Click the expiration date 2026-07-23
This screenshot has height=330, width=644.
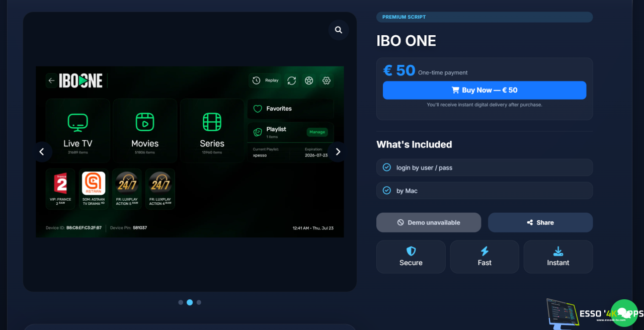pyautogui.click(x=316, y=155)
